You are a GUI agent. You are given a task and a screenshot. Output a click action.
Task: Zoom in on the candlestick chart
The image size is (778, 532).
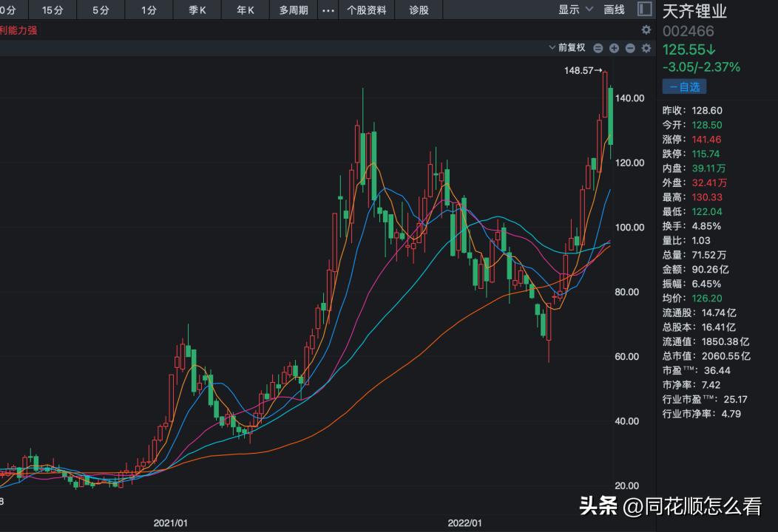click(x=613, y=48)
